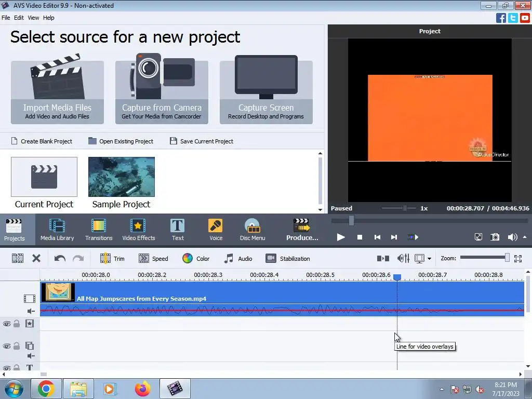Stop the preview playback
This screenshot has width=532, height=399.
coord(360,237)
